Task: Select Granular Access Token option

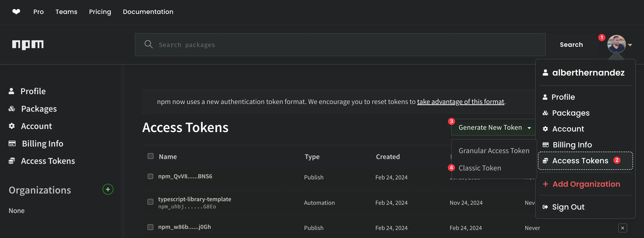Action: coord(494,151)
